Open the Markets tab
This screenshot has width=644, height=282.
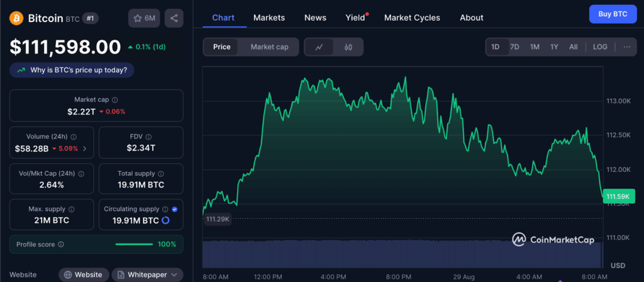point(269,18)
